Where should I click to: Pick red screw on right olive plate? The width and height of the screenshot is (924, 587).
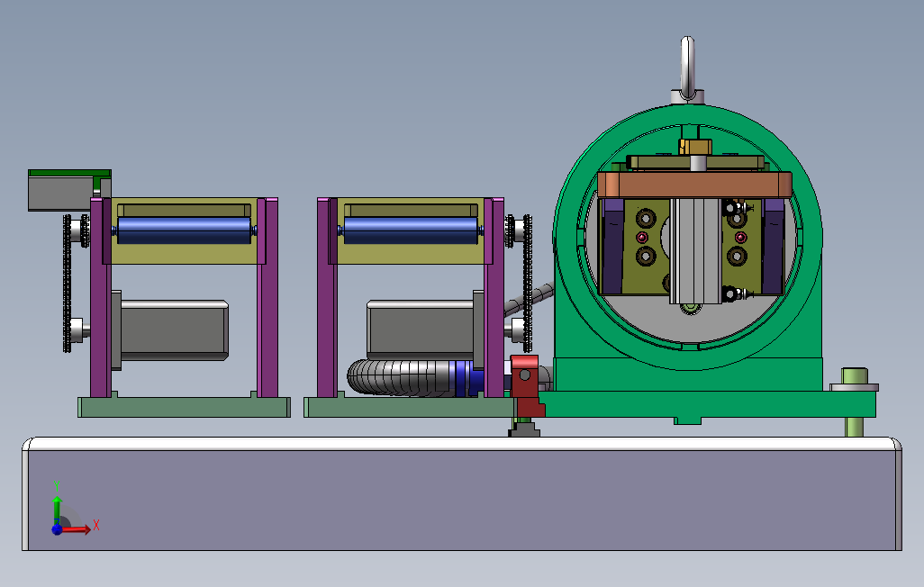click(741, 238)
